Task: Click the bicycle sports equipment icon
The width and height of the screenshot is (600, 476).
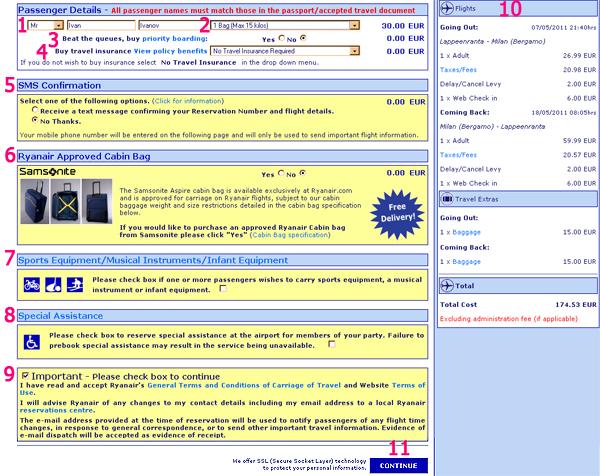Action: tap(32, 285)
